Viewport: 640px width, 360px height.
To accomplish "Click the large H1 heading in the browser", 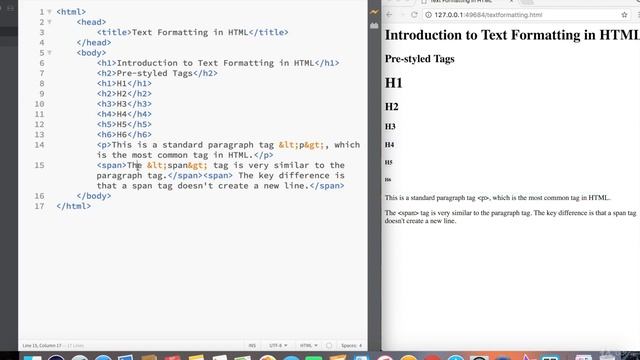I will 393,83.
